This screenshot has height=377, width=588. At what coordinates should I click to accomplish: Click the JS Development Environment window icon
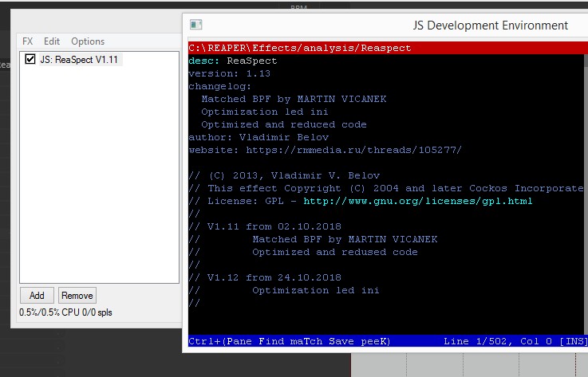click(195, 25)
